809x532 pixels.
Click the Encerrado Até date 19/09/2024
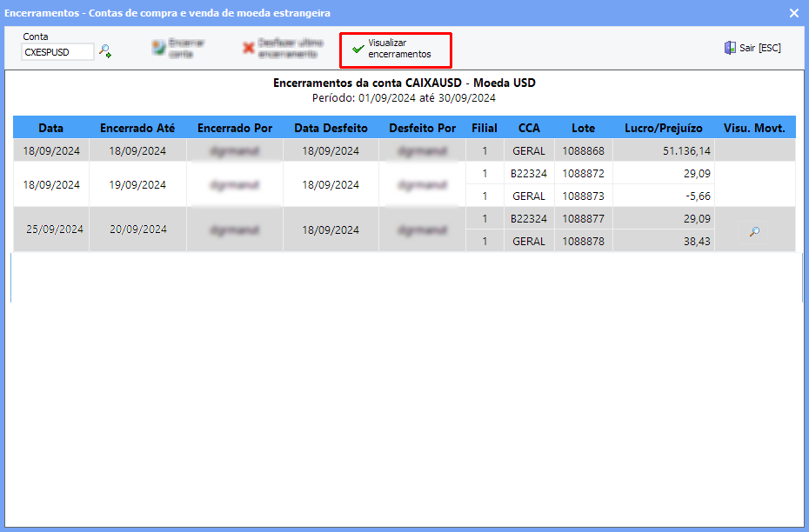pos(137,185)
